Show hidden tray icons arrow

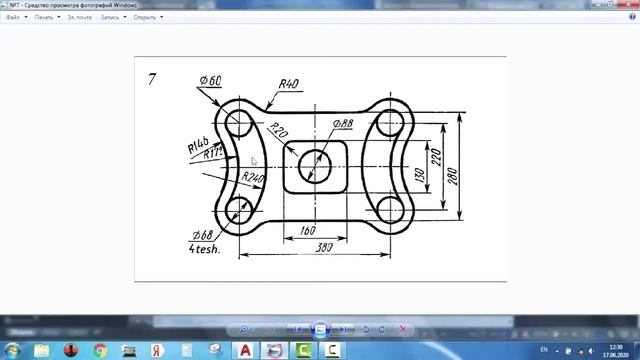[x=557, y=351]
